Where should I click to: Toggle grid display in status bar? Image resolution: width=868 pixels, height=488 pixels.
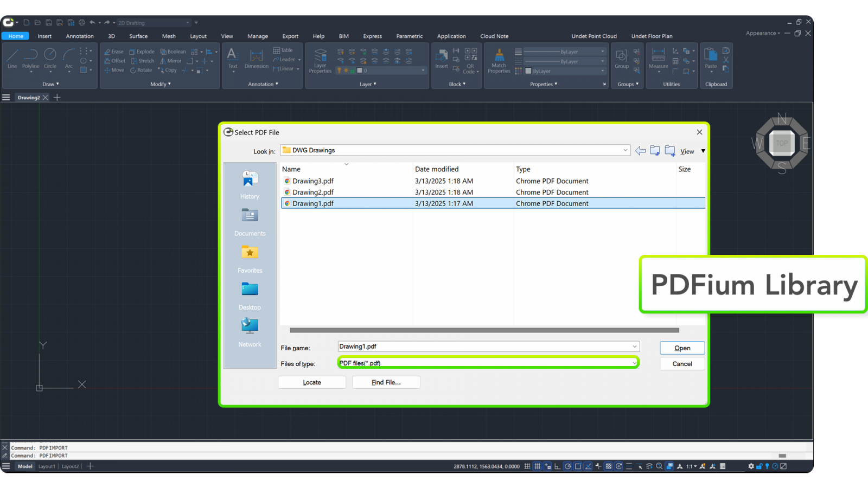point(538,466)
